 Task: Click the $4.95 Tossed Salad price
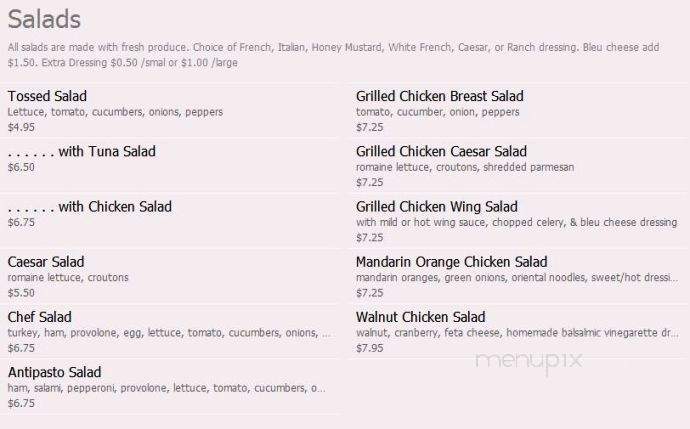[x=21, y=127]
